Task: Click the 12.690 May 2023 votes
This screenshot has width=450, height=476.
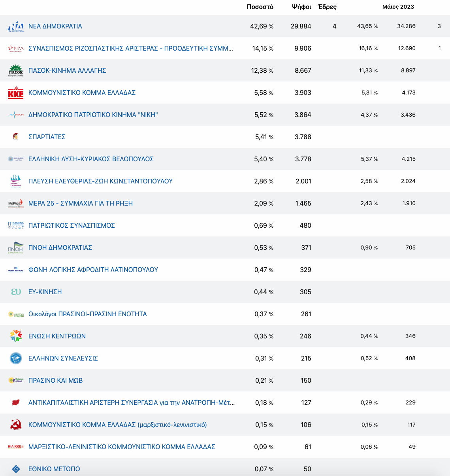Action: tap(407, 48)
